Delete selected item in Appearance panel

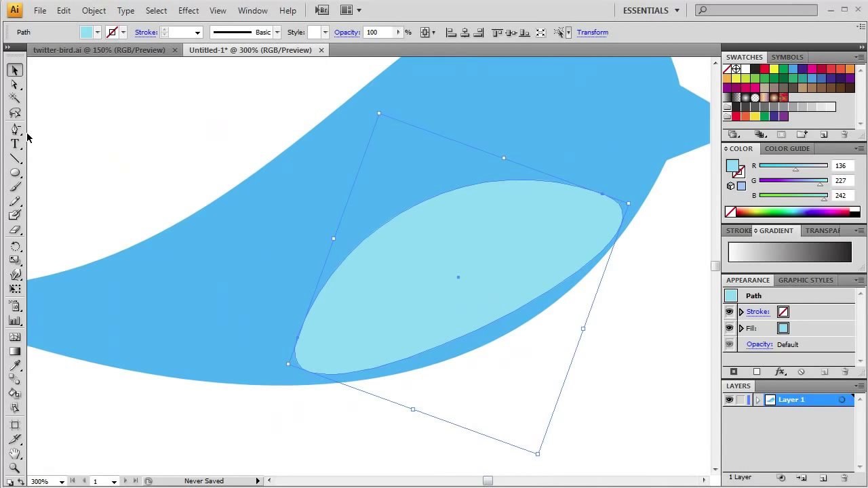(x=845, y=372)
